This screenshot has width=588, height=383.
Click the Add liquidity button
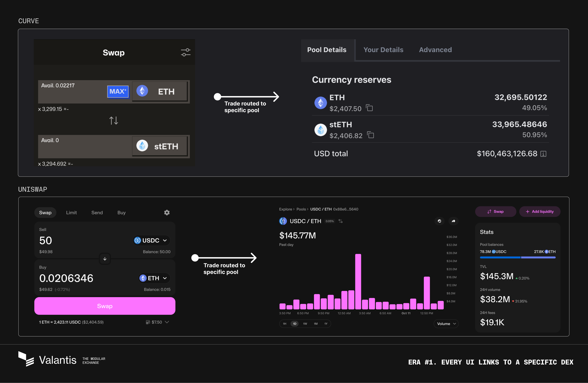pos(540,212)
